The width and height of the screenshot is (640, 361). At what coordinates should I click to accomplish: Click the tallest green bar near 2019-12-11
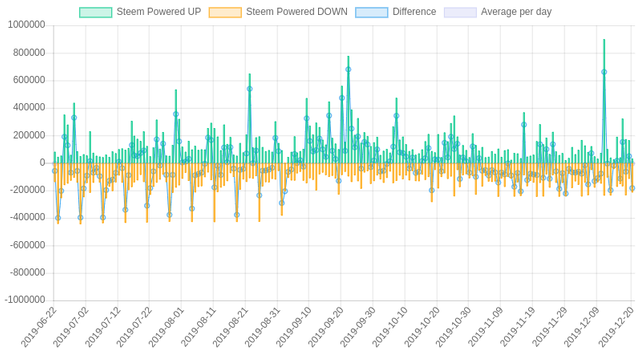click(604, 101)
